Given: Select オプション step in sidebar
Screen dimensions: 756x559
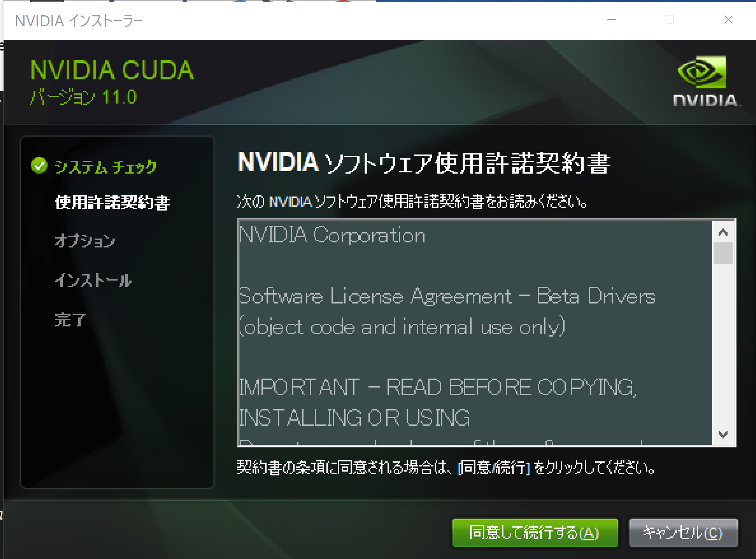Looking at the screenshot, I should click(x=85, y=241).
